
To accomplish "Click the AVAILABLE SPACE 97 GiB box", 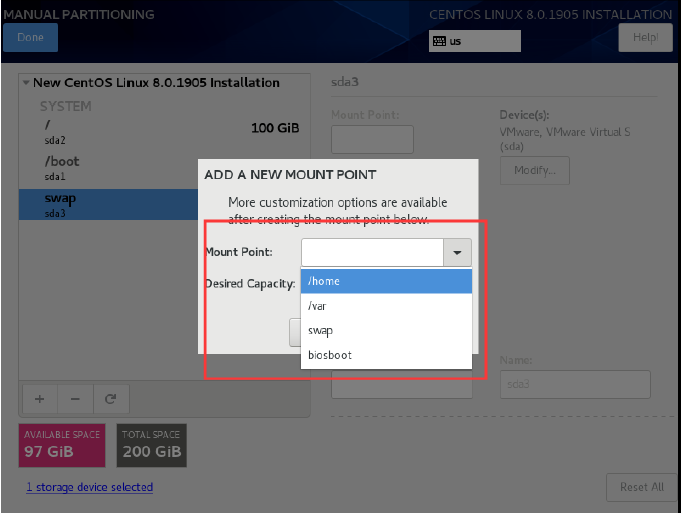I will 62,445.
